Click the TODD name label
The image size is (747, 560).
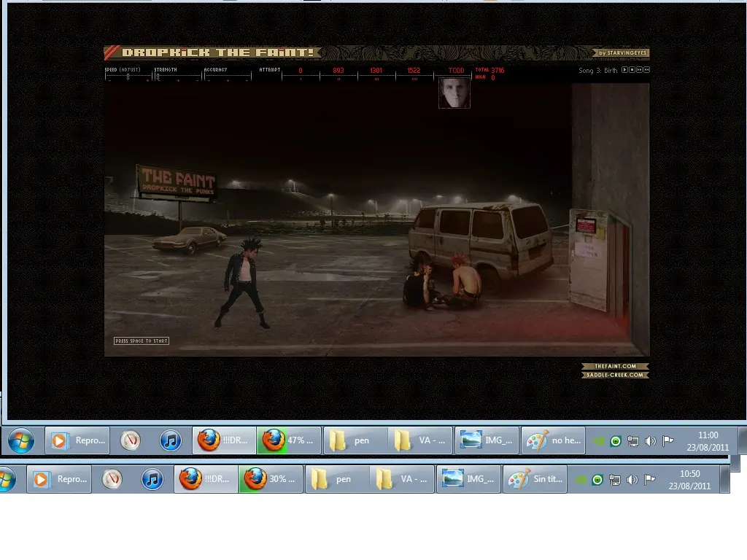point(456,71)
